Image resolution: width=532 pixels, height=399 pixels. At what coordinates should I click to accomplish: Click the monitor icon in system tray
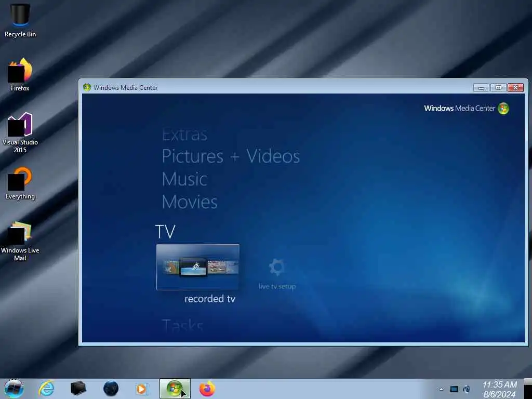(x=454, y=389)
